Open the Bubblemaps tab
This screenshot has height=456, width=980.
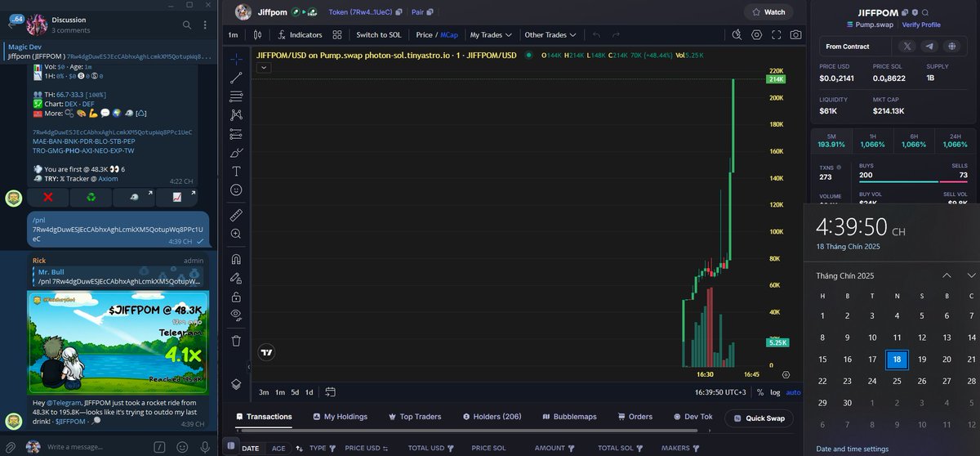[x=568, y=417]
